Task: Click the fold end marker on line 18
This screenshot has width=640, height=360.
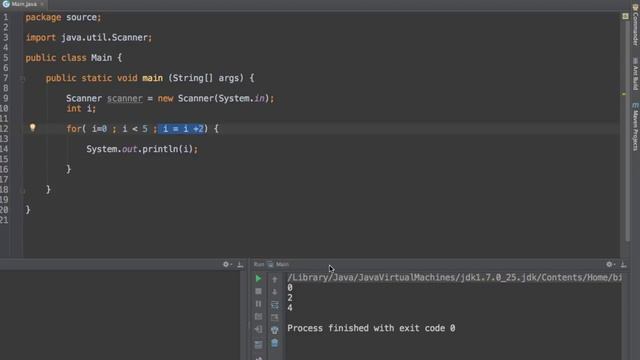Action: click(x=23, y=190)
